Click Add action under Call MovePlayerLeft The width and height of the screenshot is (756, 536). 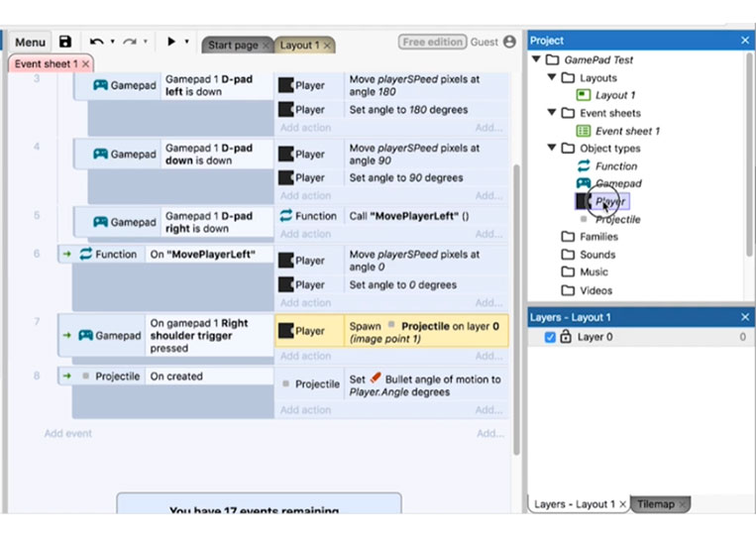[x=306, y=234]
